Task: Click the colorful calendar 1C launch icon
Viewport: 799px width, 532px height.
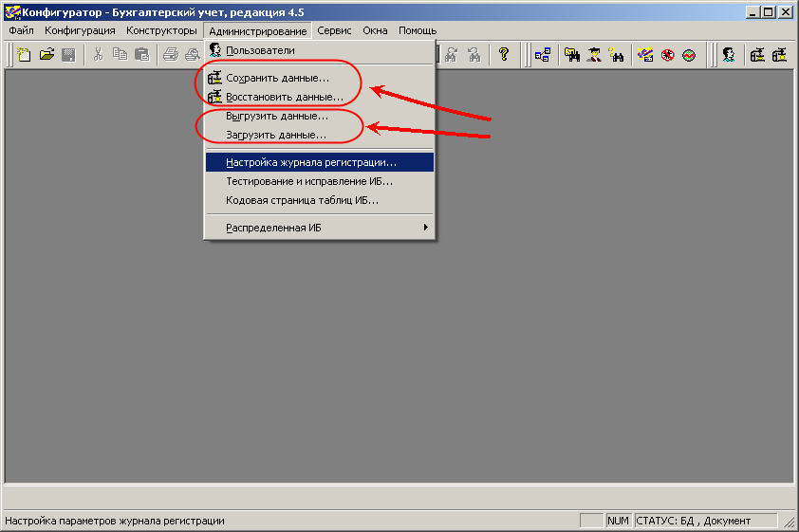Action: click(x=645, y=54)
